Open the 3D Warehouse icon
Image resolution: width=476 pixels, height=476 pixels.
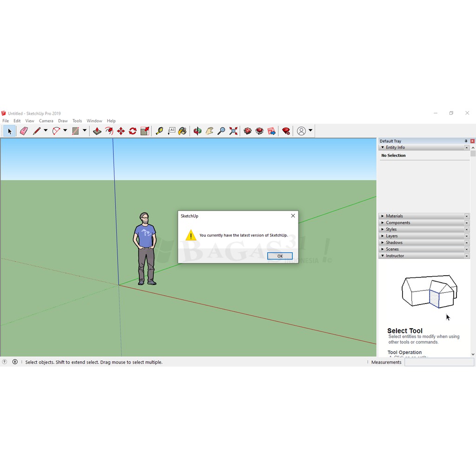(248, 131)
